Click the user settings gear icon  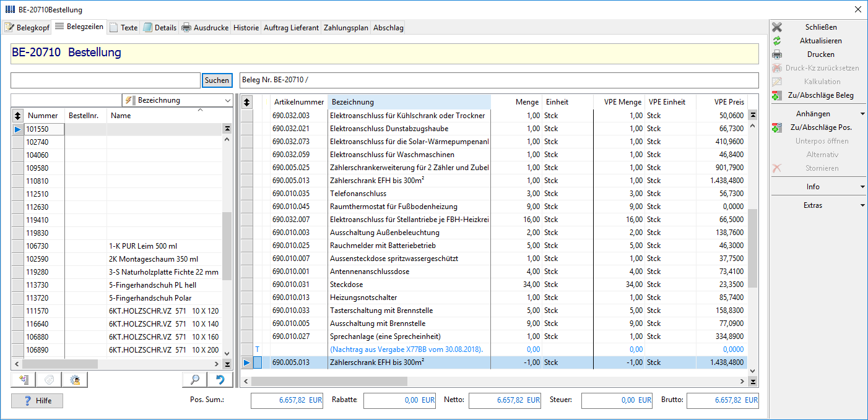[x=76, y=380]
